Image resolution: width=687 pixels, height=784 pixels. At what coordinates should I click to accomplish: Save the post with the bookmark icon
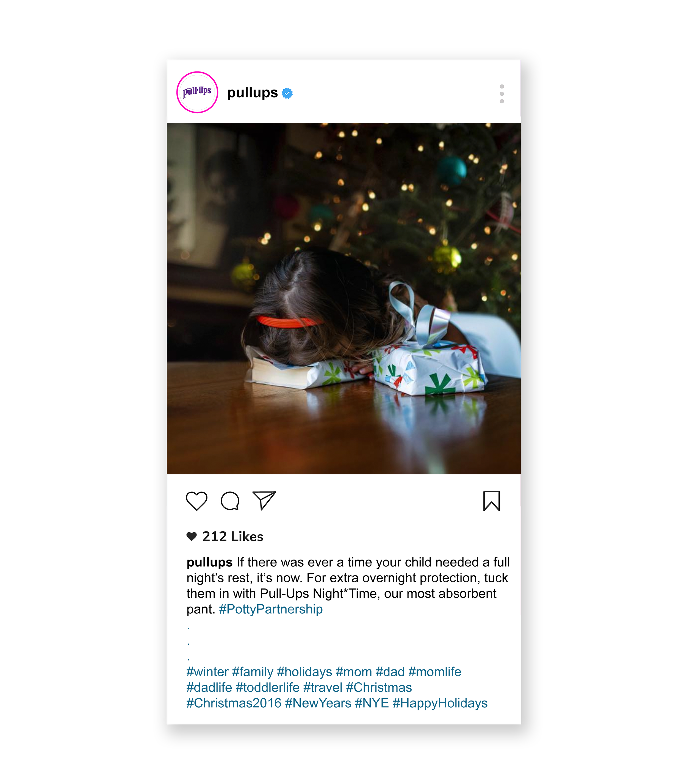(x=492, y=501)
